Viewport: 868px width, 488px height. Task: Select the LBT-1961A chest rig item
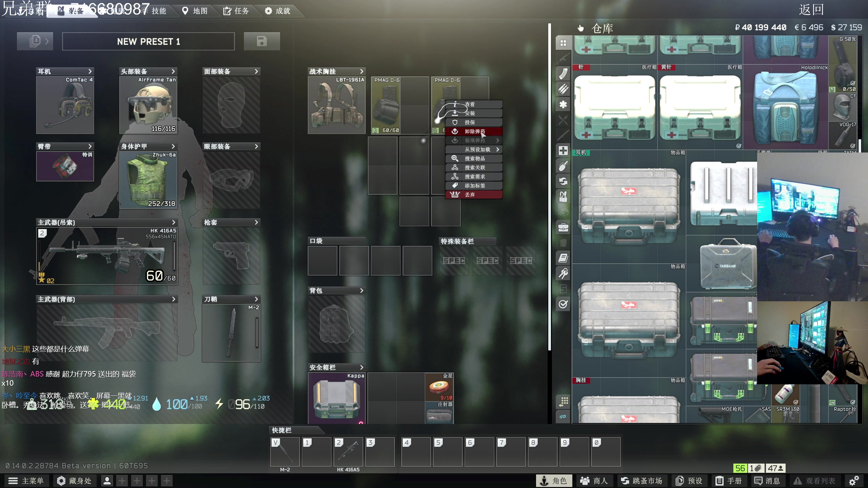337,105
